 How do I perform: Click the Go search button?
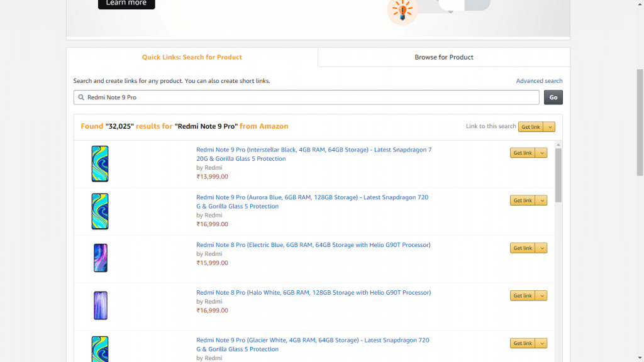[x=553, y=97]
